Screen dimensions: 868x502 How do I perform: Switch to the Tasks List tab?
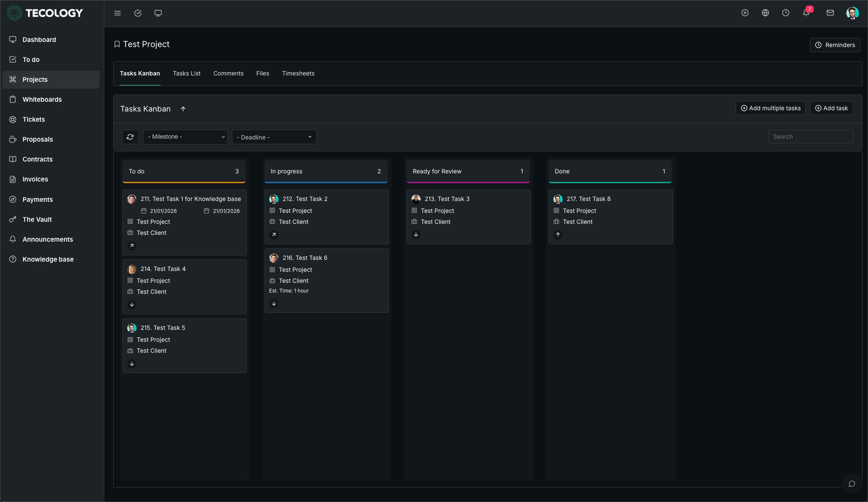click(x=187, y=73)
